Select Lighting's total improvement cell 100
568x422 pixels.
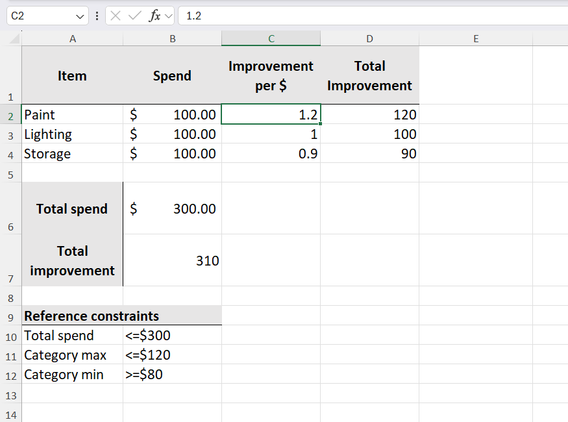(x=370, y=134)
